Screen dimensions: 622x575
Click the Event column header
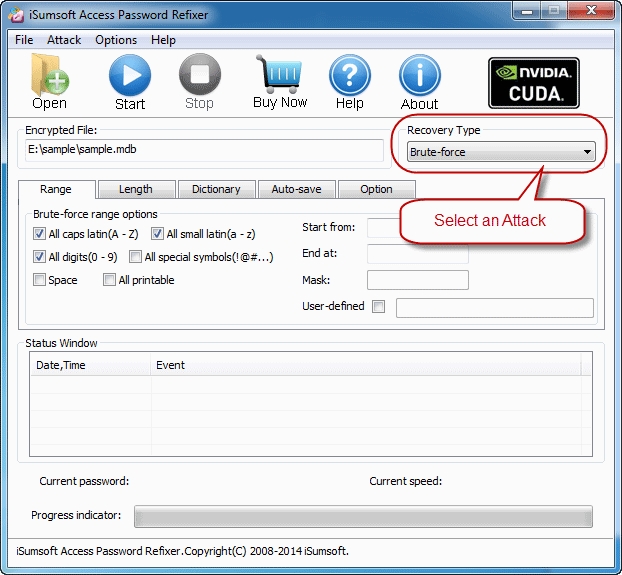366,365
